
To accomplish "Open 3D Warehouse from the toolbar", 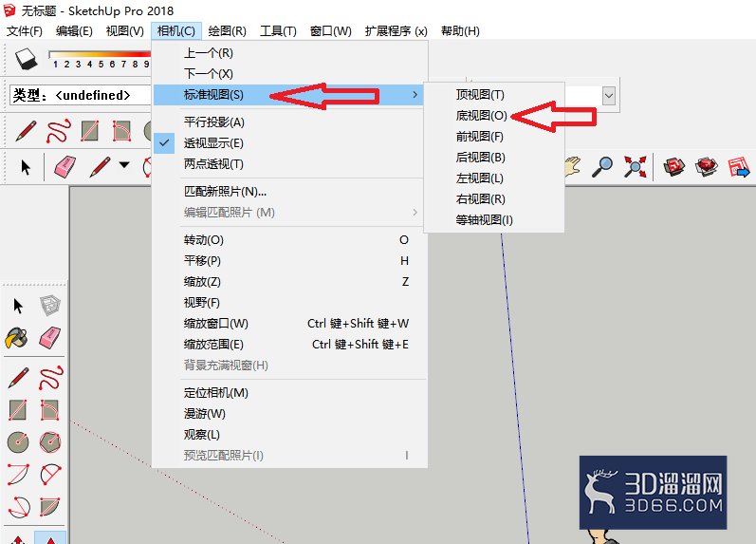I will (673, 166).
